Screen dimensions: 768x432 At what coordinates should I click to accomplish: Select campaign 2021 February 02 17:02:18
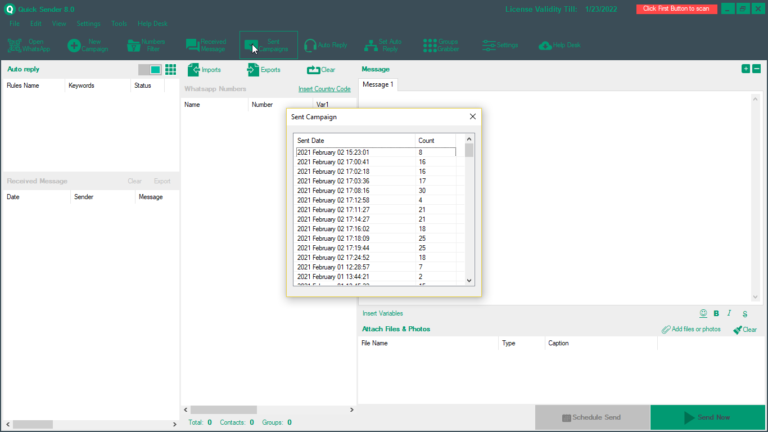[376, 171]
